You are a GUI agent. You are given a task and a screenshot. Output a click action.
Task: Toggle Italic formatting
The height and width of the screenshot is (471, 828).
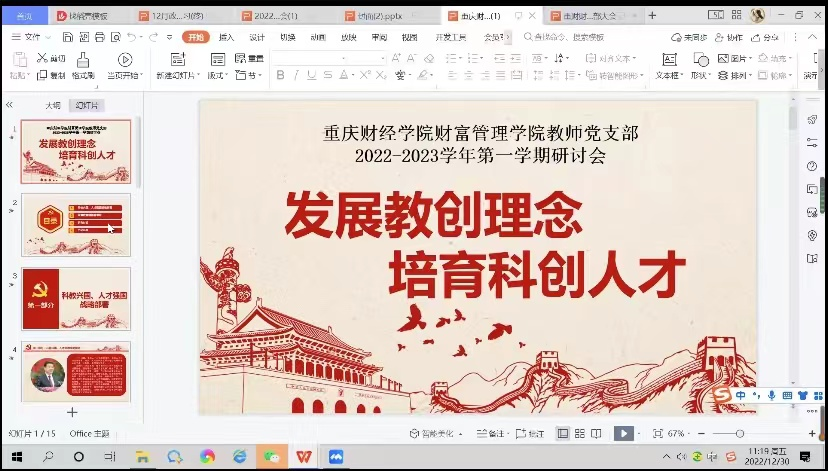click(296, 76)
